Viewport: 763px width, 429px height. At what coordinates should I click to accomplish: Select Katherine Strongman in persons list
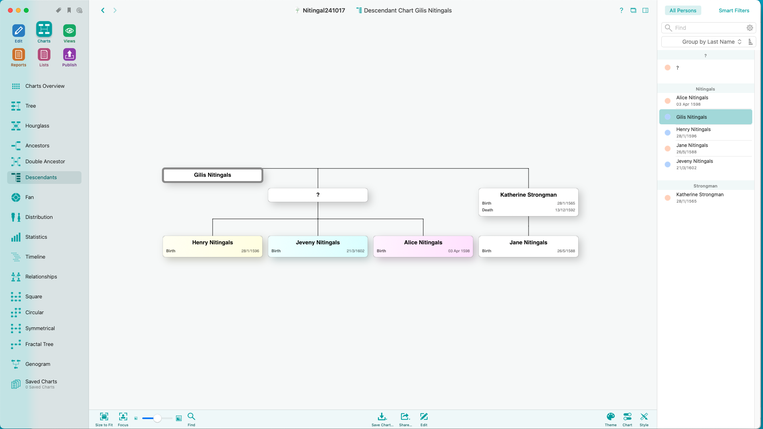706,197
